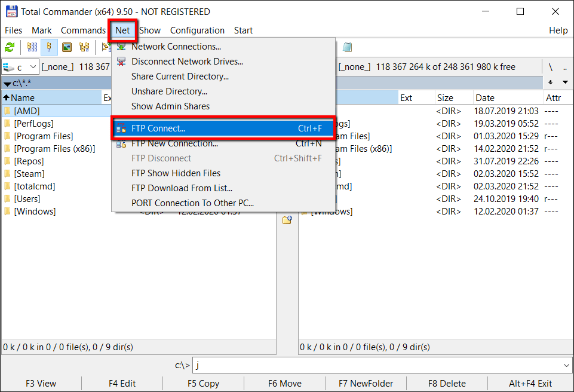Image resolution: width=574 pixels, height=392 pixels.
Task: Click the F8 Delete button
Action: (x=447, y=384)
